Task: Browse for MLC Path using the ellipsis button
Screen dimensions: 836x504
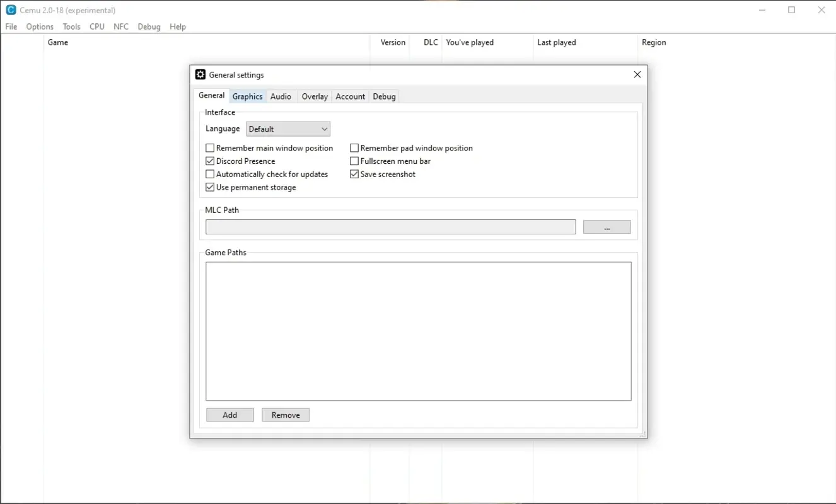Action: pyautogui.click(x=607, y=227)
